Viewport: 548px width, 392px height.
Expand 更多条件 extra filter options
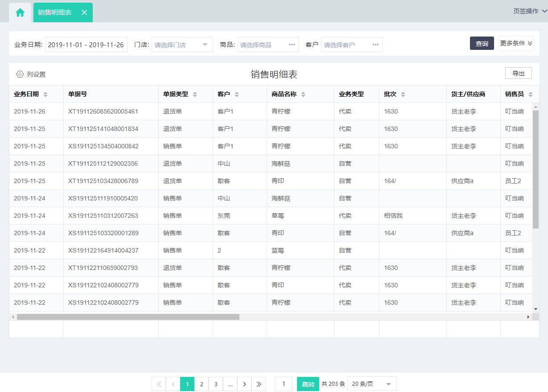(516, 43)
